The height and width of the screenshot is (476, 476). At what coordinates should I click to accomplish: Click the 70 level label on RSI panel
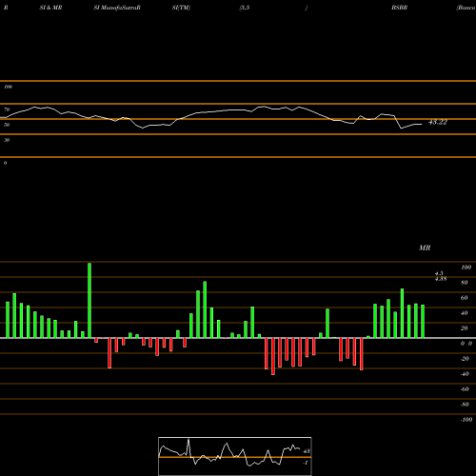(7, 109)
